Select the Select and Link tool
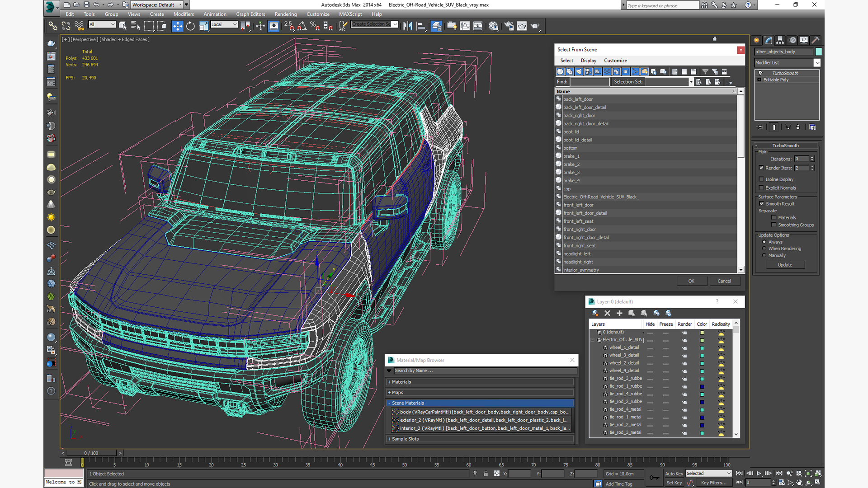The height and width of the screenshot is (488, 868). tap(53, 26)
